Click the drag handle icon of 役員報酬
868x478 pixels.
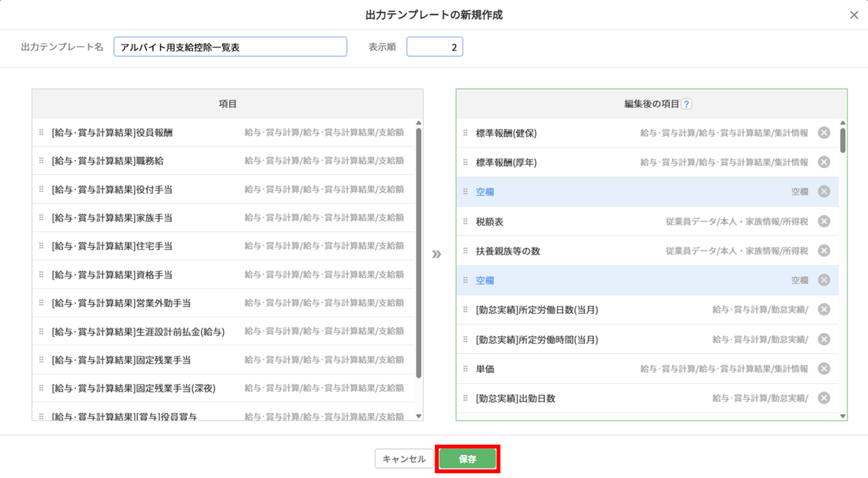(x=41, y=132)
